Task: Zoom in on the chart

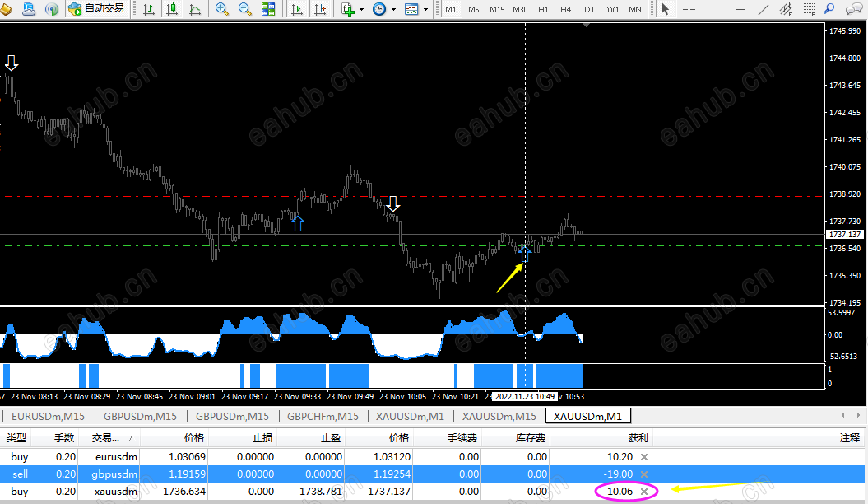Action: [222, 9]
